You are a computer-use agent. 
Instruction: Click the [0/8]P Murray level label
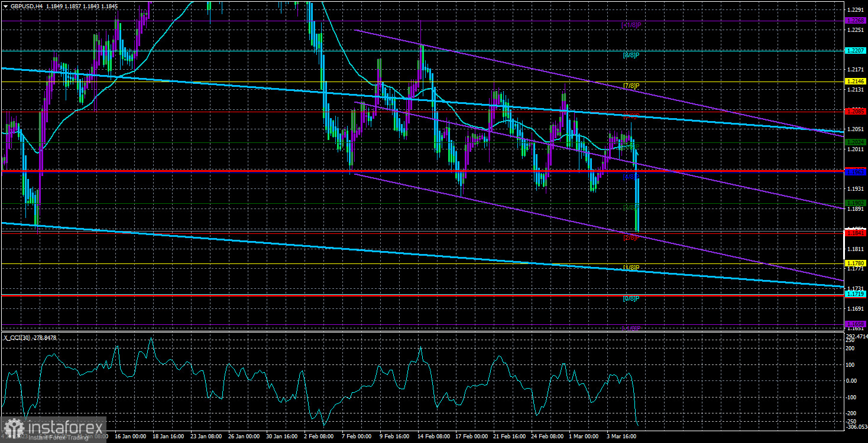coord(631,298)
